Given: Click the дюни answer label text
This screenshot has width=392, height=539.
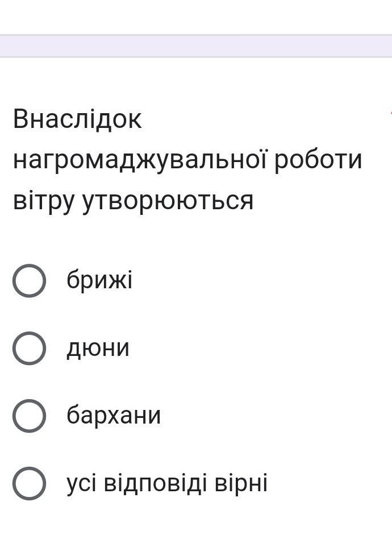Looking at the screenshot, I should click(x=98, y=348).
